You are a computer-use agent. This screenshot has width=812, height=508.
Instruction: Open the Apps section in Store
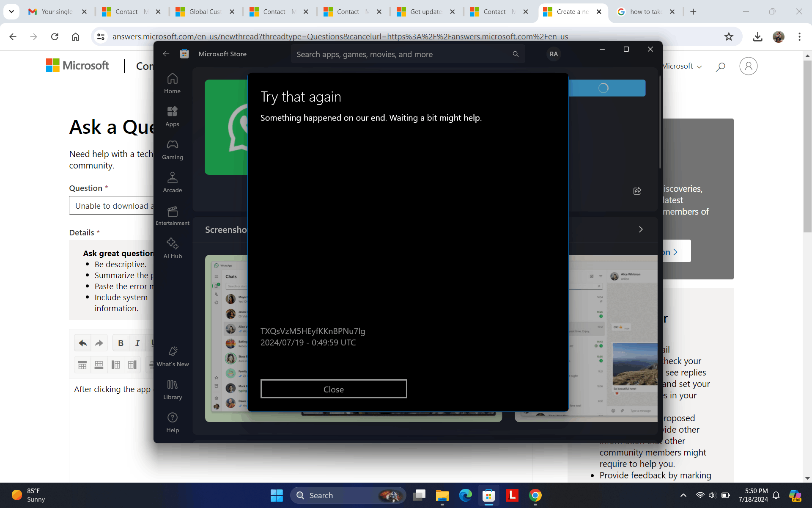click(x=172, y=116)
